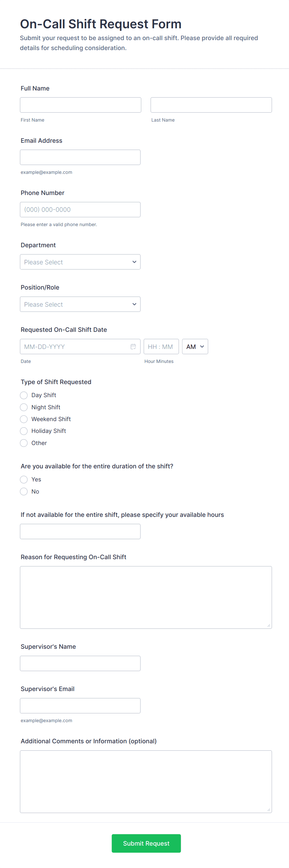289x868 pixels.
Task: Open the Department dropdown
Action: click(x=80, y=262)
